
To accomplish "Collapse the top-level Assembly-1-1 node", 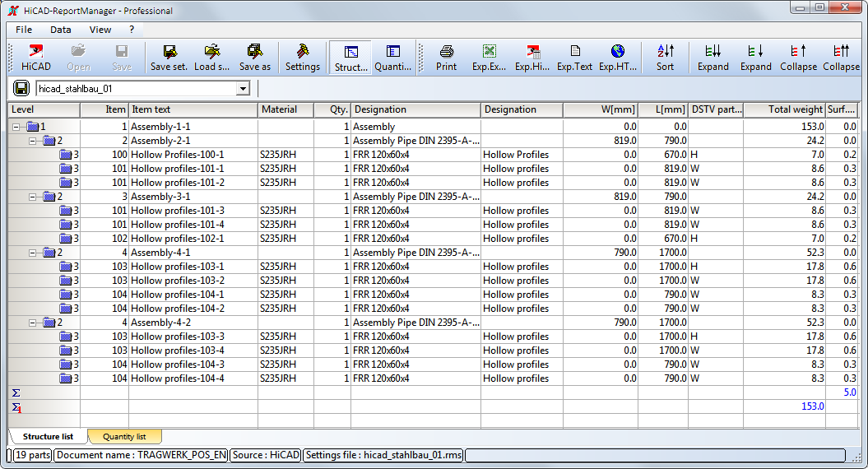I will (16, 127).
